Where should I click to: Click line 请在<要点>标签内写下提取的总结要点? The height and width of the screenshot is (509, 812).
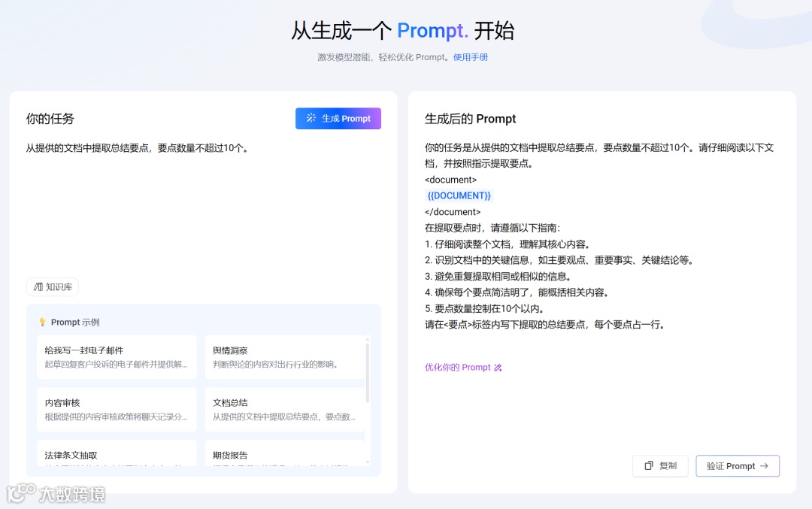coord(545,325)
